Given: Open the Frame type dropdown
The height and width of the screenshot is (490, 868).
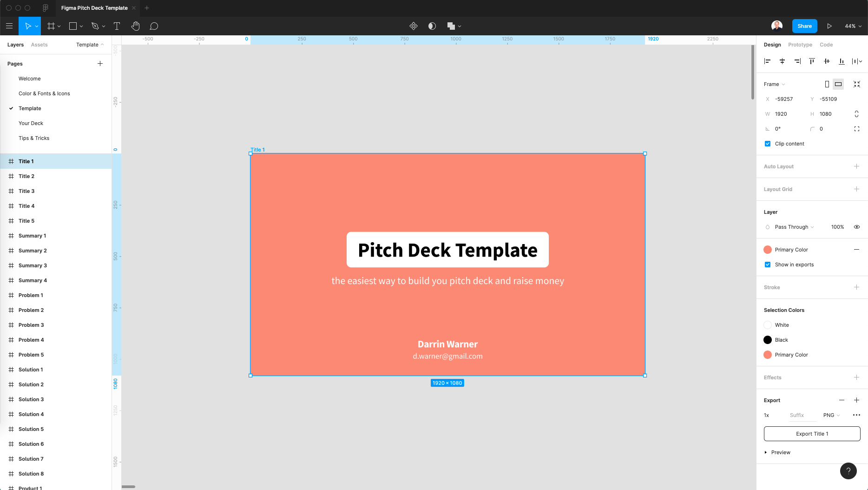Looking at the screenshot, I should pos(774,84).
